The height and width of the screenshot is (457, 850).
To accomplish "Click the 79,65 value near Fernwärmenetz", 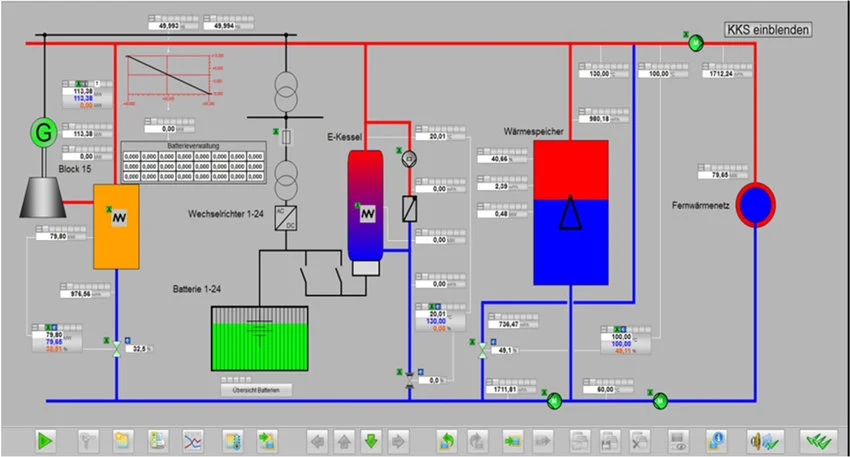I will click(723, 175).
